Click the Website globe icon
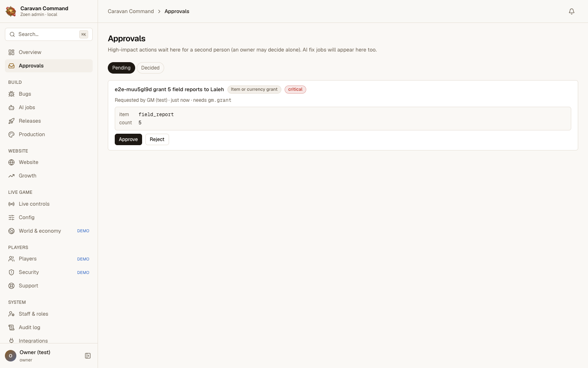 click(x=11, y=162)
